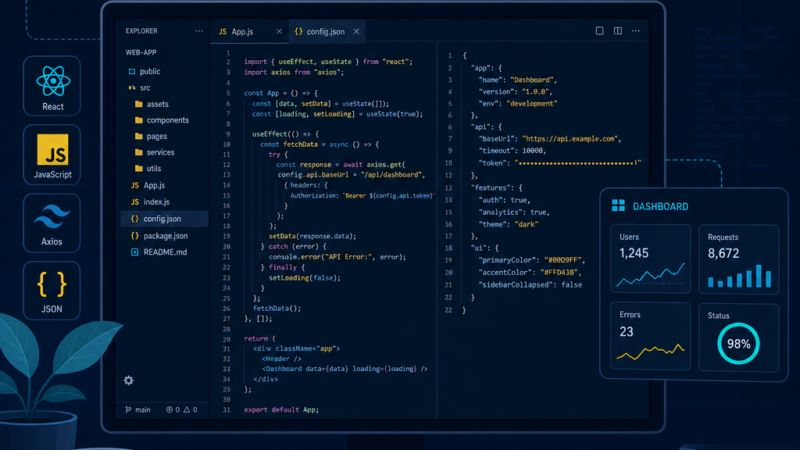Expand the components folder
This screenshot has height=450, width=800.
tap(162, 120)
